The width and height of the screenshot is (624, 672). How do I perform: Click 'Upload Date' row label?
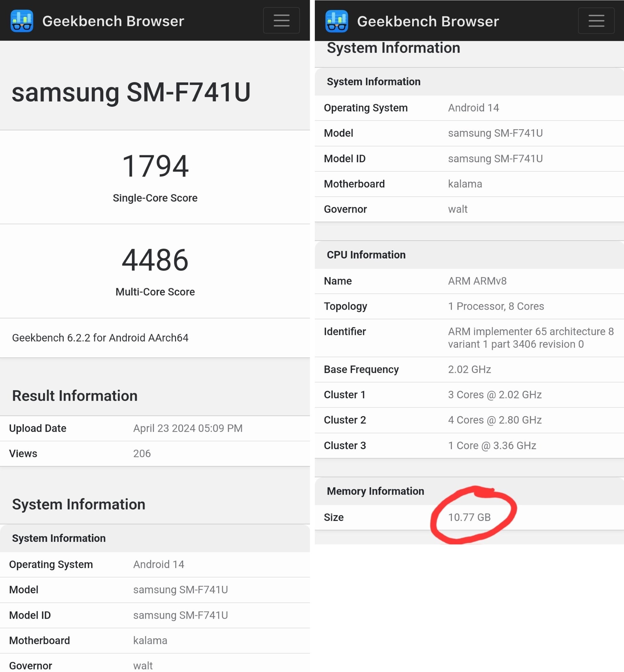(x=37, y=429)
